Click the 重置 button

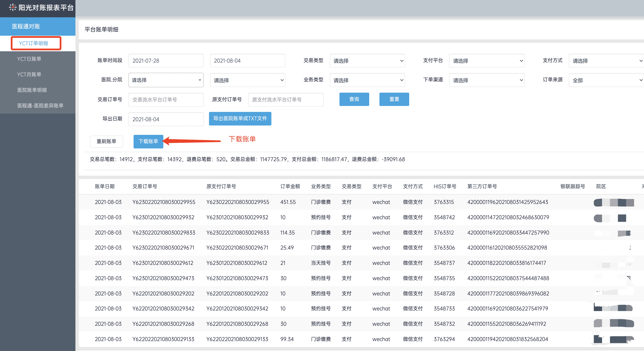coord(394,99)
